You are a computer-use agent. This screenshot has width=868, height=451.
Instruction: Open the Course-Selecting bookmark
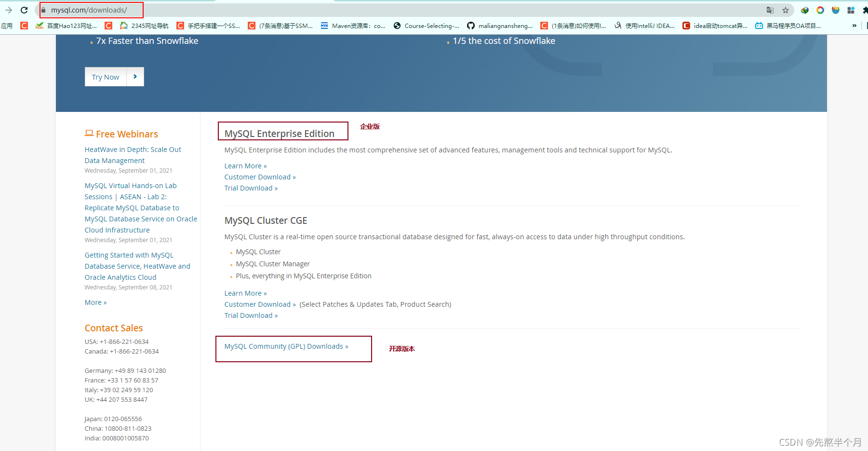[x=426, y=26]
